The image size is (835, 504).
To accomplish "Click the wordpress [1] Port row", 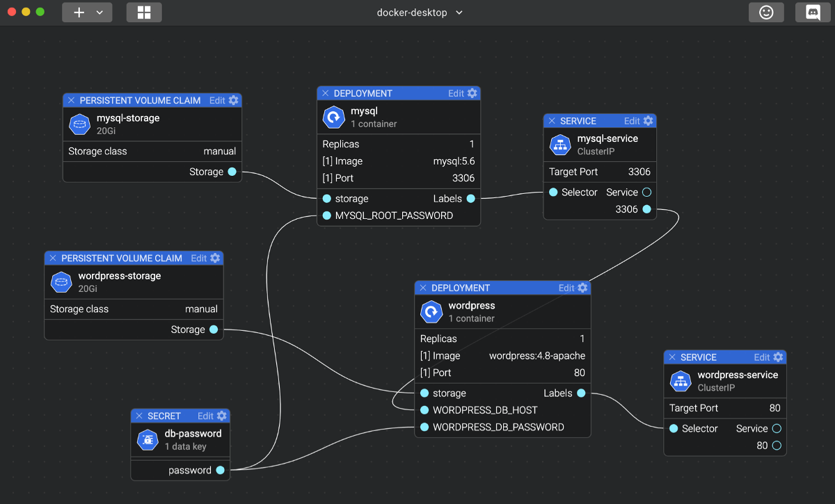I will click(502, 373).
